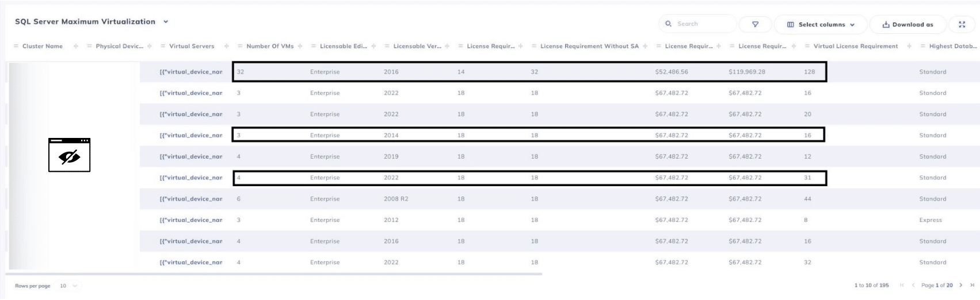Click License Requirement Without SA drag handle
The height and width of the screenshot is (300, 980).
(x=534, y=46)
